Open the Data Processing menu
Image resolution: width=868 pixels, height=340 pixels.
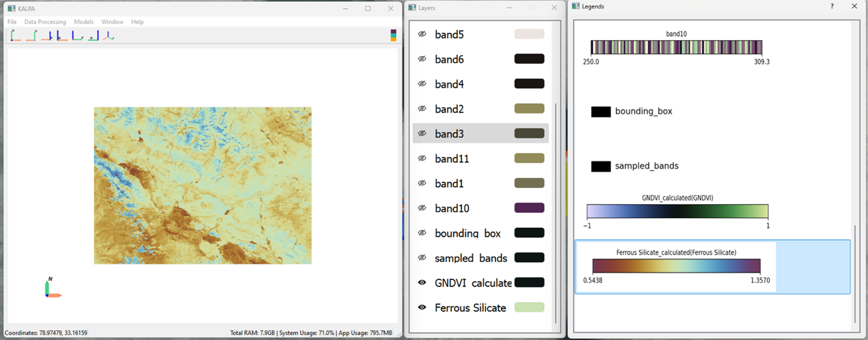(45, 22)
